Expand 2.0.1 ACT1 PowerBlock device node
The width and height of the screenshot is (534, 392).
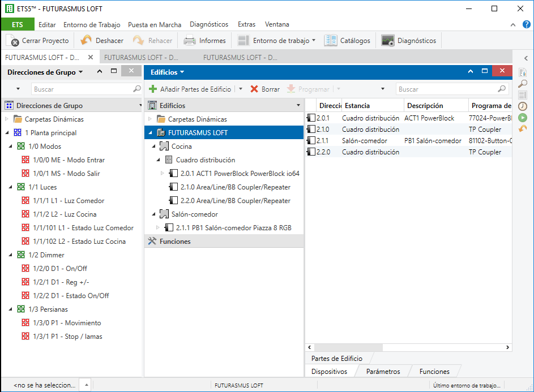click(x=163, y=174)
